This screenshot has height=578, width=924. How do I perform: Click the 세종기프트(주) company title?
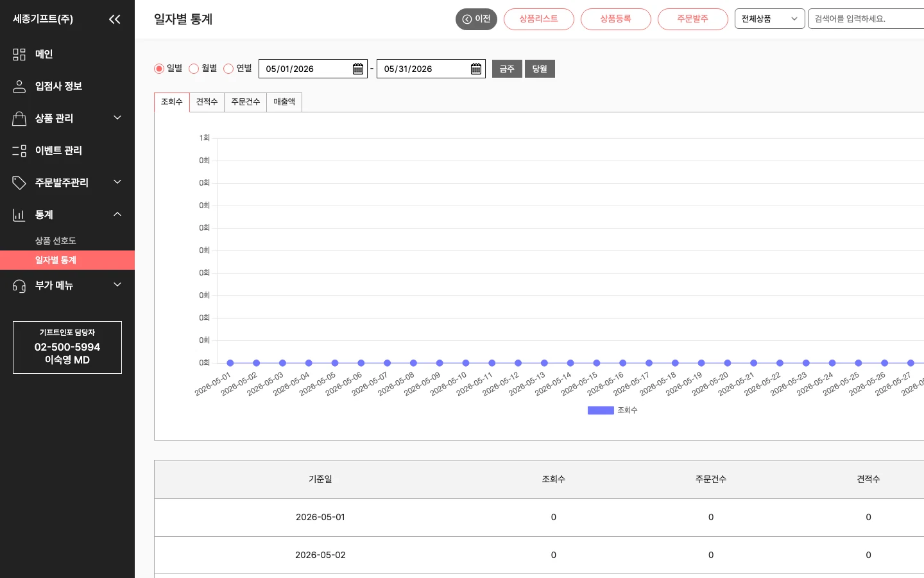coord(43,19)
